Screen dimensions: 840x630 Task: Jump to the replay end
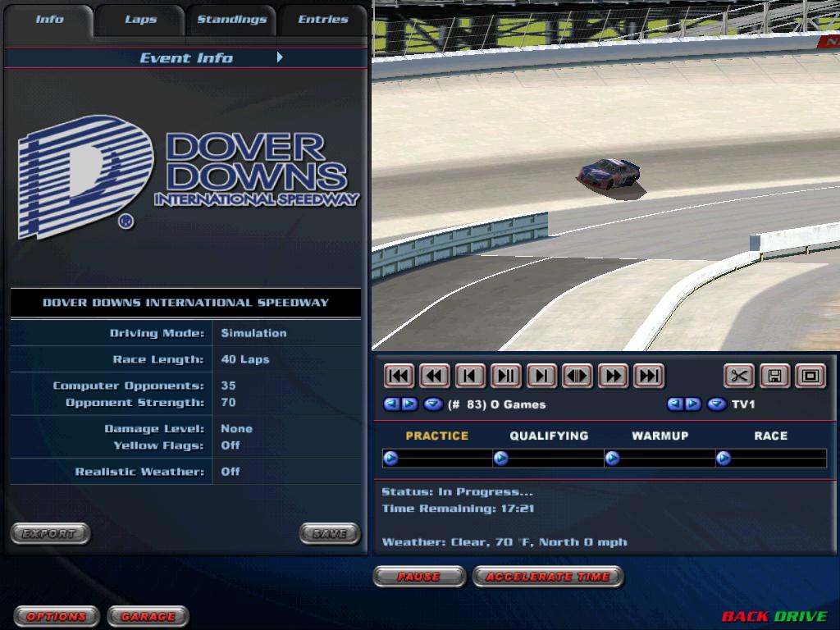[x=649, y=376]
